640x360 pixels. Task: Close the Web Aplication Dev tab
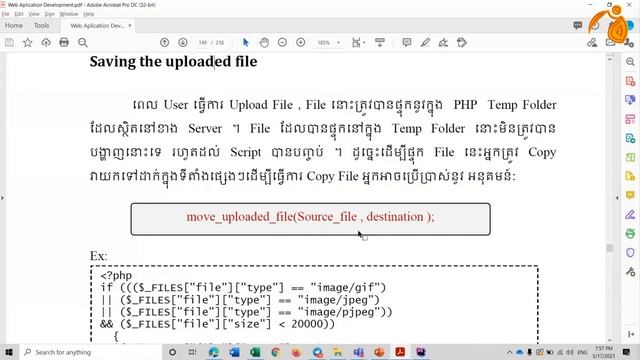(x=130, y=25)
